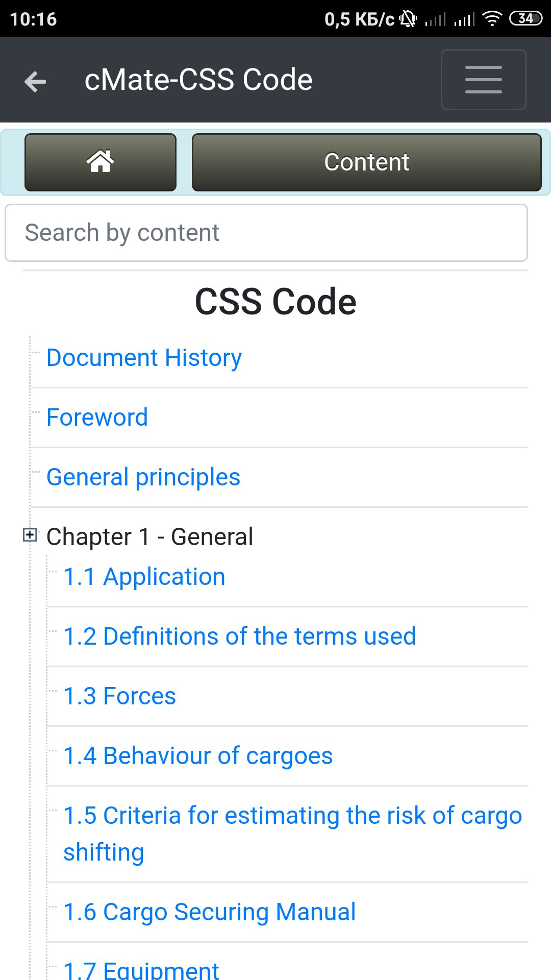
Task: Tap the Content tab button
Action: [366, 162]
